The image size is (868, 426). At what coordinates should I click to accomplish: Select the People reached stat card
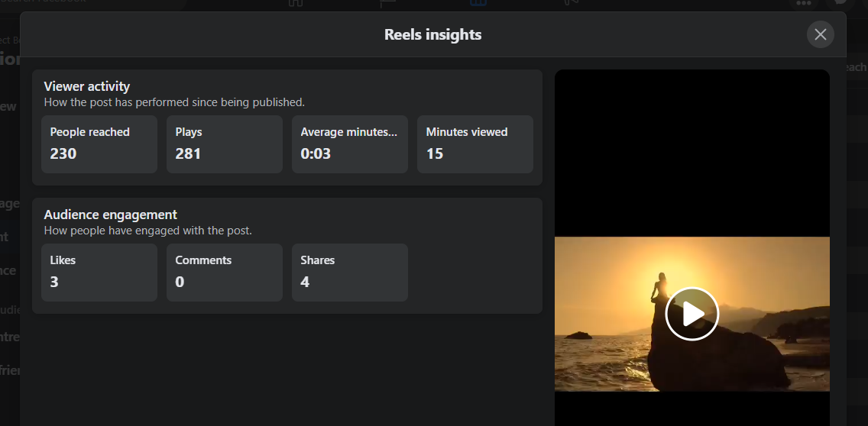pos(99,144)
